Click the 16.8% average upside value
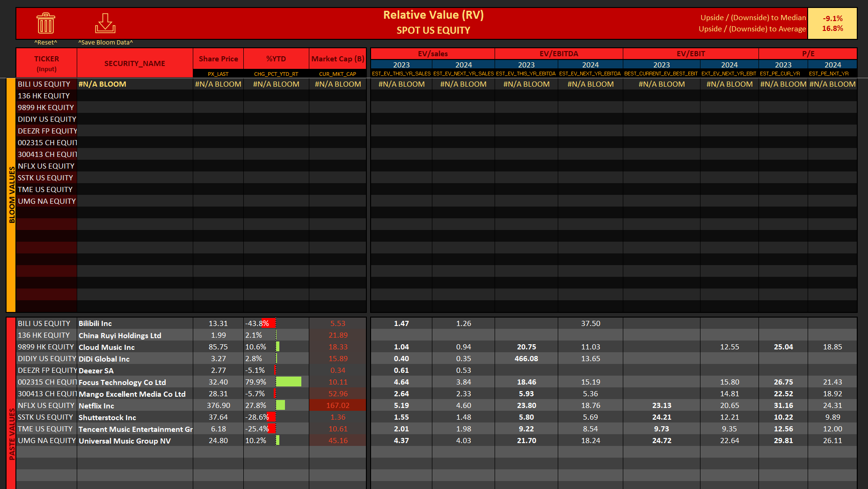Viewport: 868px width, 489px height. (832, 29)
